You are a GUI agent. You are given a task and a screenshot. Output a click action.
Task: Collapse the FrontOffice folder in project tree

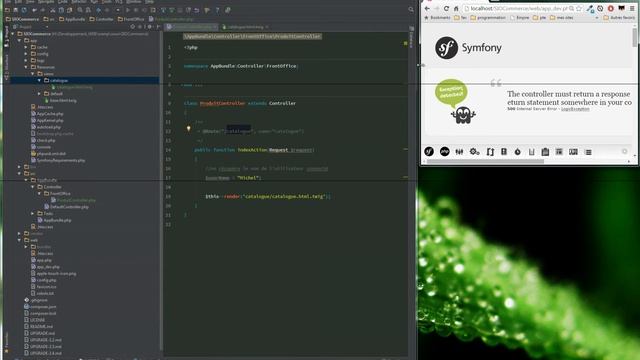pos(40,193)
